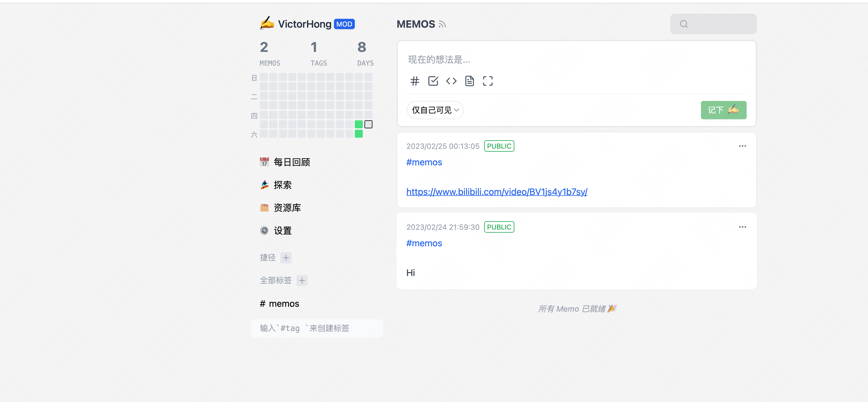Toggle fullscreen editor mode
This screenshot has width=868, height=402.
(488, 81)
